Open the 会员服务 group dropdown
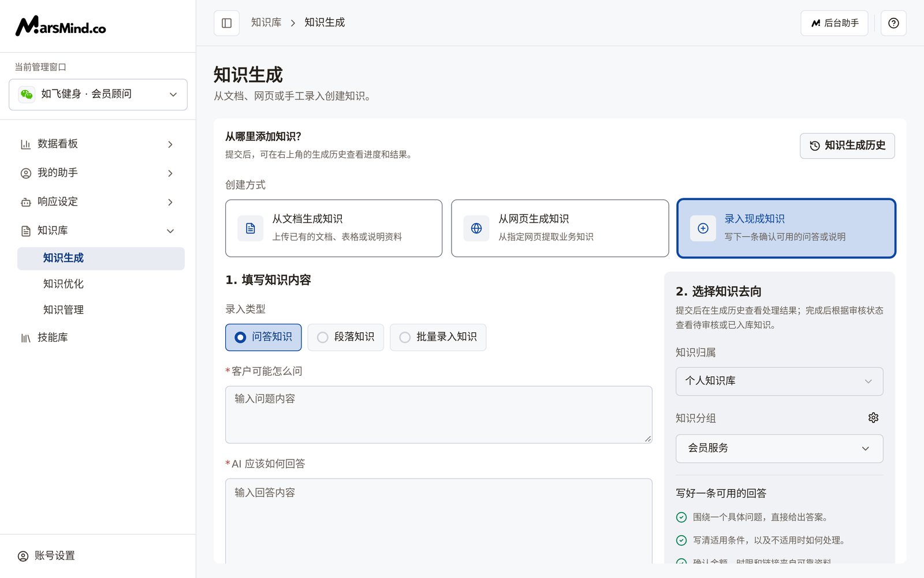 pos(779,449)
